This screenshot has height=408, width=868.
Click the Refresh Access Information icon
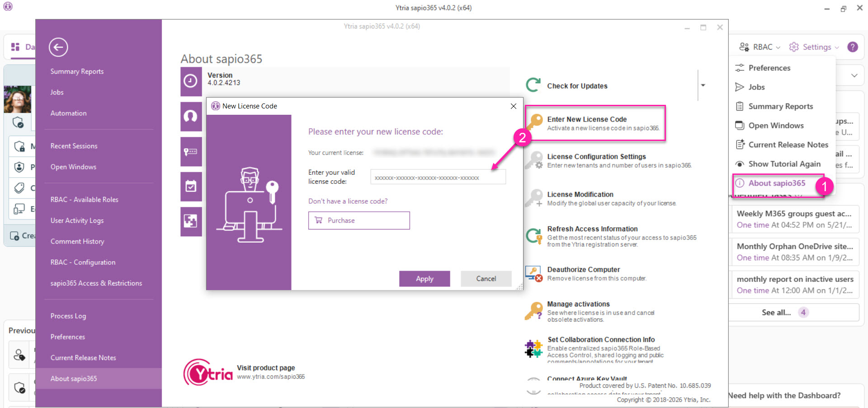pos(533,236)
